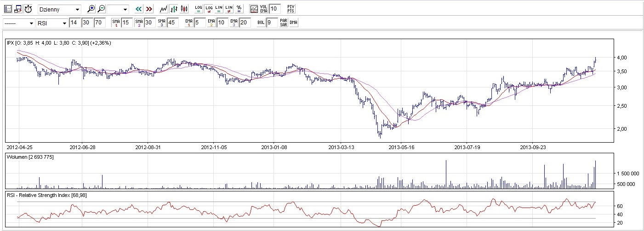Switch to candlestick chart type

184,9
